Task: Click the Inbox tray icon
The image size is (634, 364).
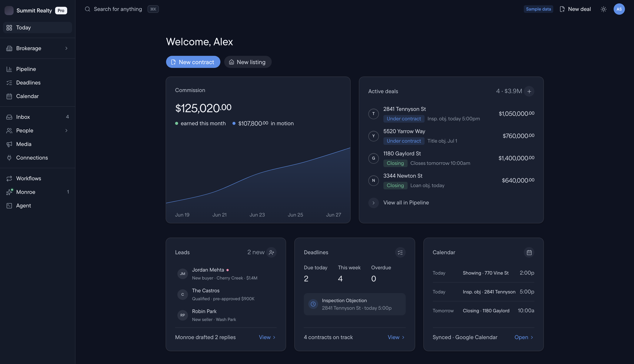Action: (9, 117)
